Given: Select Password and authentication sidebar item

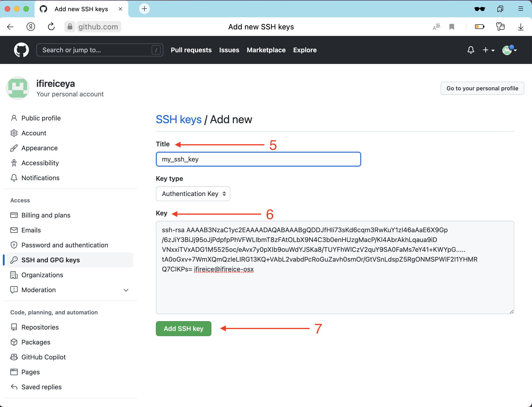Looking at the screenshot, I should (x=65, y=245).
